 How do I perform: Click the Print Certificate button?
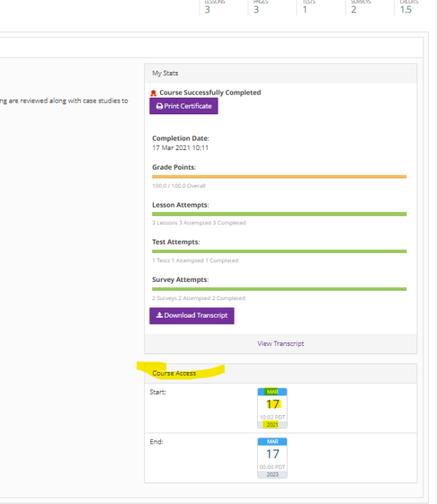[184, 106]
